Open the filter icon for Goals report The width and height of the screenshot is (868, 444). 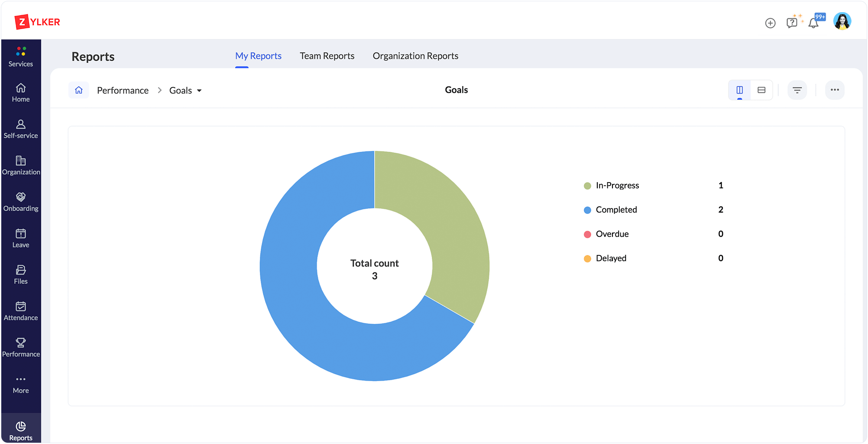coord(797,90)
